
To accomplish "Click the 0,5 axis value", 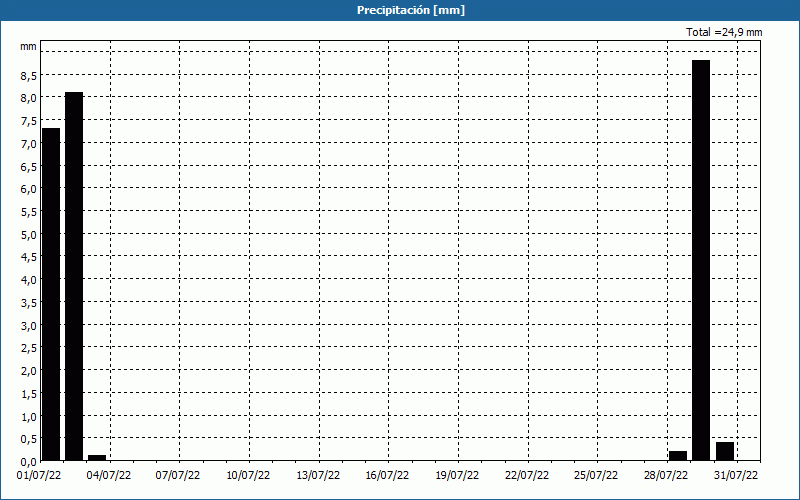I will point(29,439).
